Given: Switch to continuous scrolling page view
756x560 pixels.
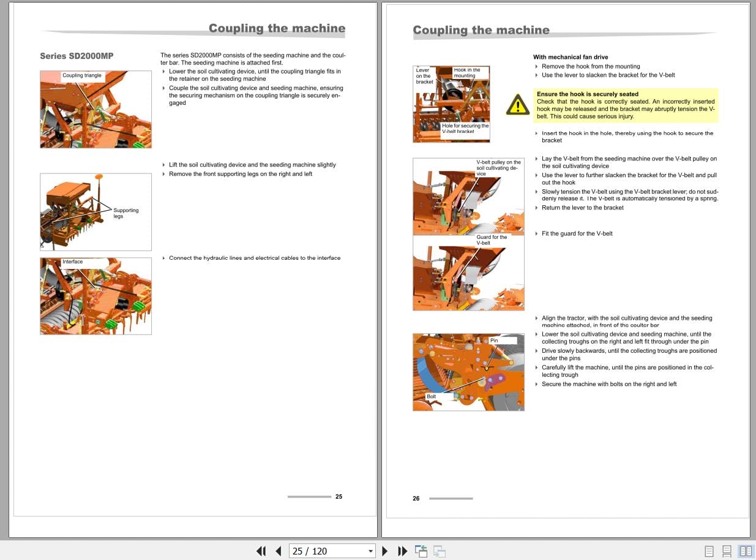Looking at the screenshot, I should [727, 551].
